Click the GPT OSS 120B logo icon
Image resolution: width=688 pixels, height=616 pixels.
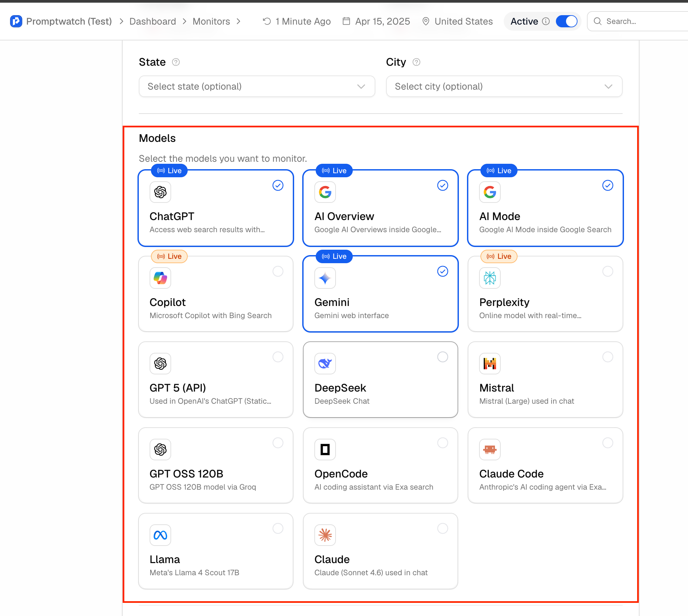click(x=160, y=450)
